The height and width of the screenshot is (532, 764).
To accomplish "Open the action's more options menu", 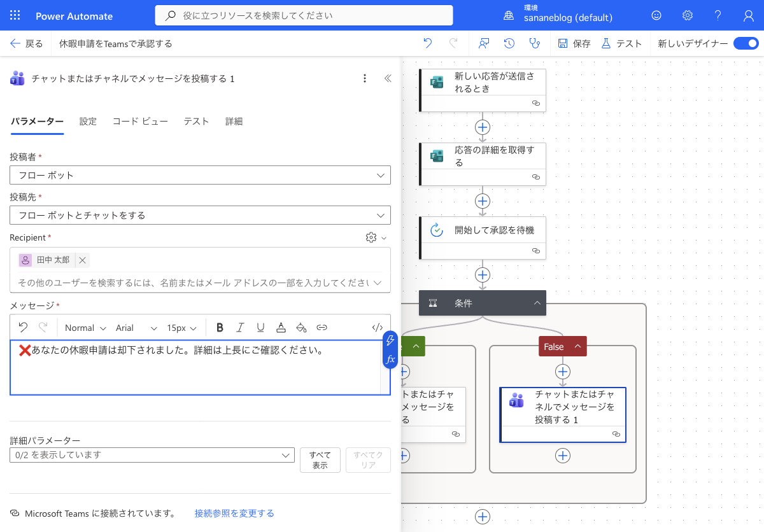I will [x=365, y=78].
